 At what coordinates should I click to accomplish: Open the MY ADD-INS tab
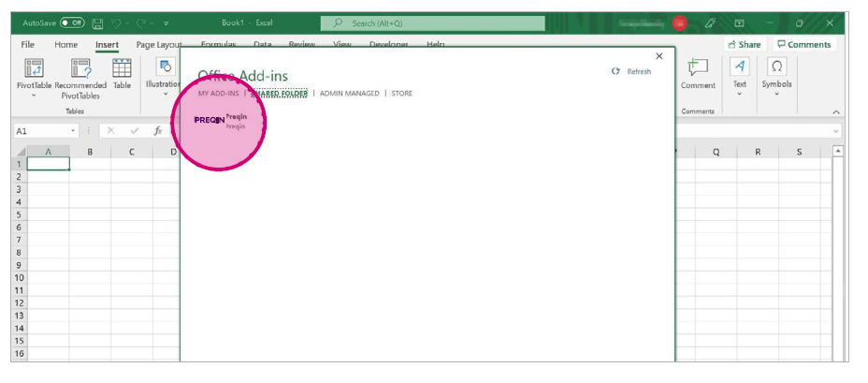pyautogui.click(x=219, y=94)
